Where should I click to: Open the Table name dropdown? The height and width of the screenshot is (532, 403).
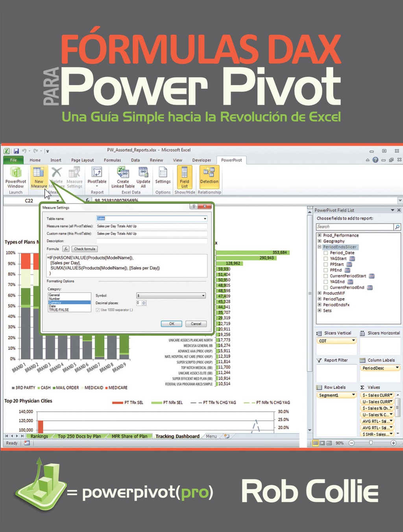point(205,219)
